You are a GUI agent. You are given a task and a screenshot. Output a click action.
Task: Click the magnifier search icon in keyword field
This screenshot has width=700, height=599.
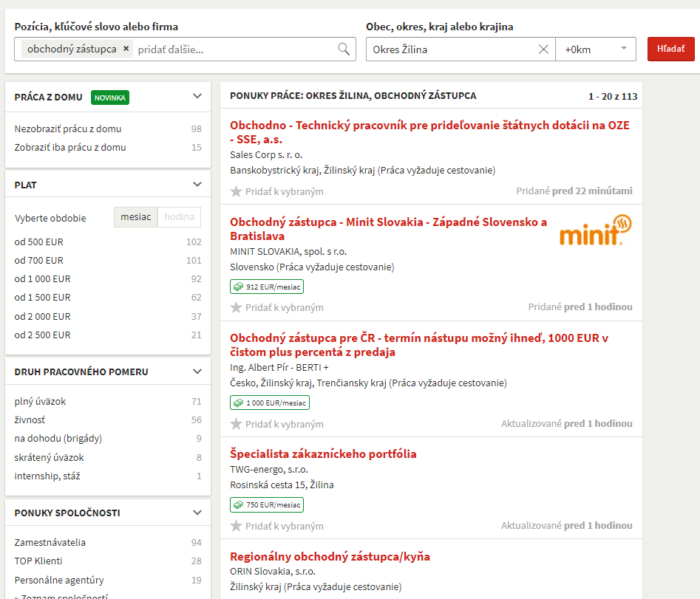tap(343, 49)
